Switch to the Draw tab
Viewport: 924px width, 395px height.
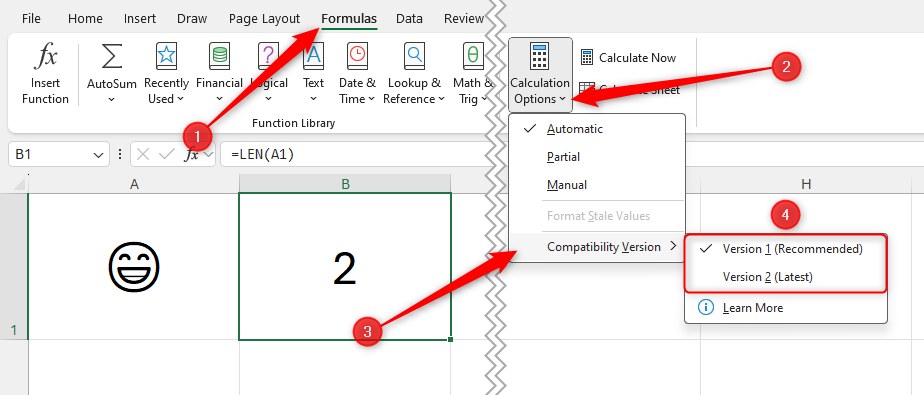(191, 18)
